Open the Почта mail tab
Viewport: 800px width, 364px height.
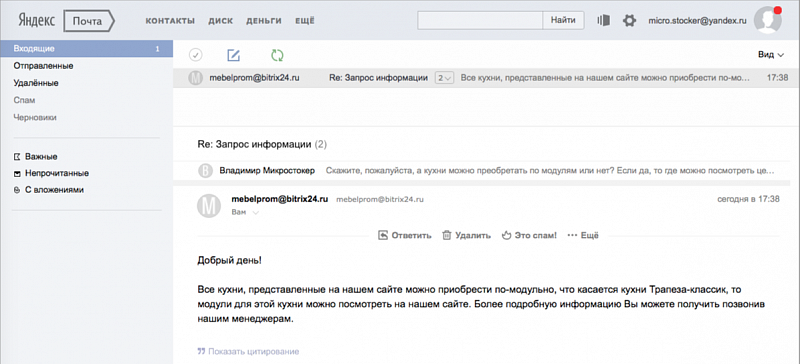coord(89,21)
